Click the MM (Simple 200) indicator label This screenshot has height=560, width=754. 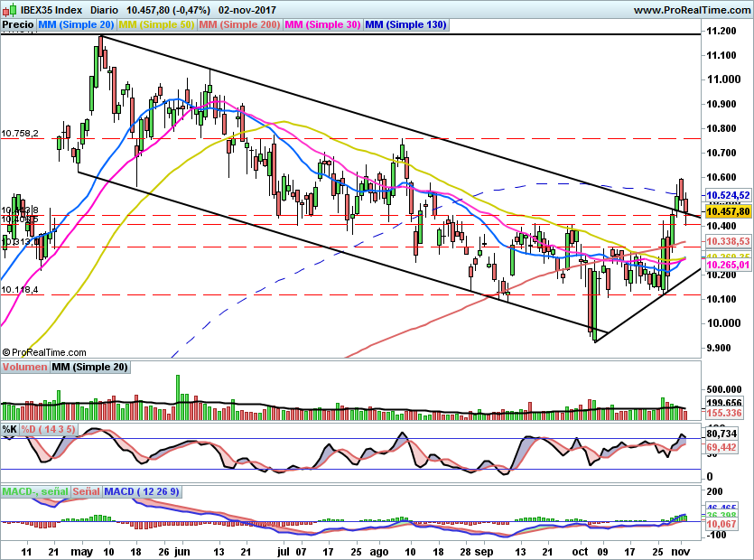pos(238,25)
